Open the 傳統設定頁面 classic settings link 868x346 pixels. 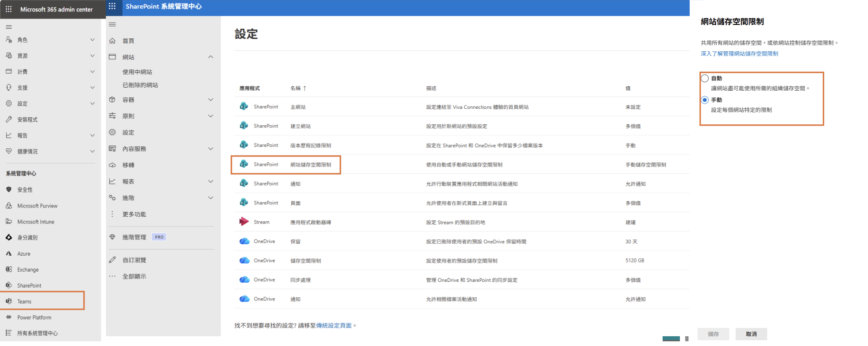pos(334,325)
